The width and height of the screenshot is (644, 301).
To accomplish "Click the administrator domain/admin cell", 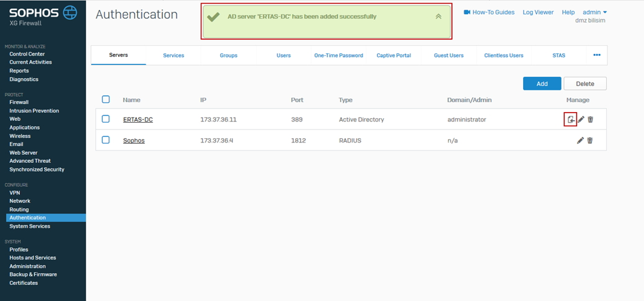I will click(x=467, y=120).
